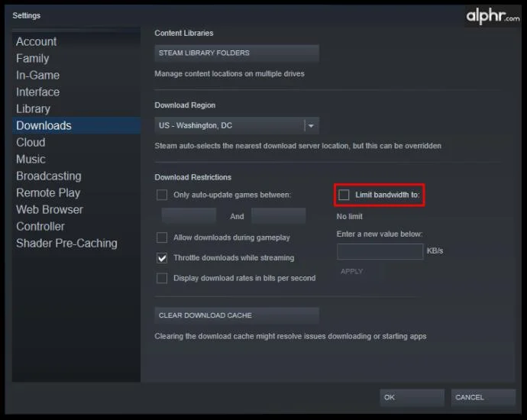Confirm settings with OK button
This screenshot has width=527, height=420.
coord(412,398)
